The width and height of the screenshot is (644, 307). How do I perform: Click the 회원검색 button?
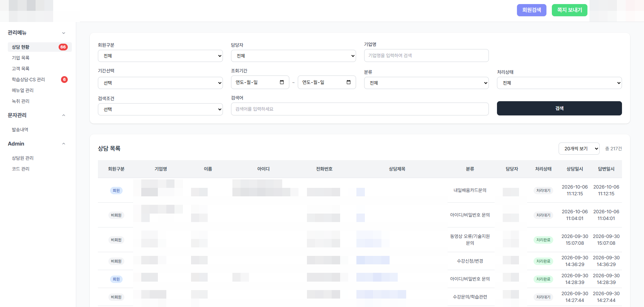click(x=532, y=10)
